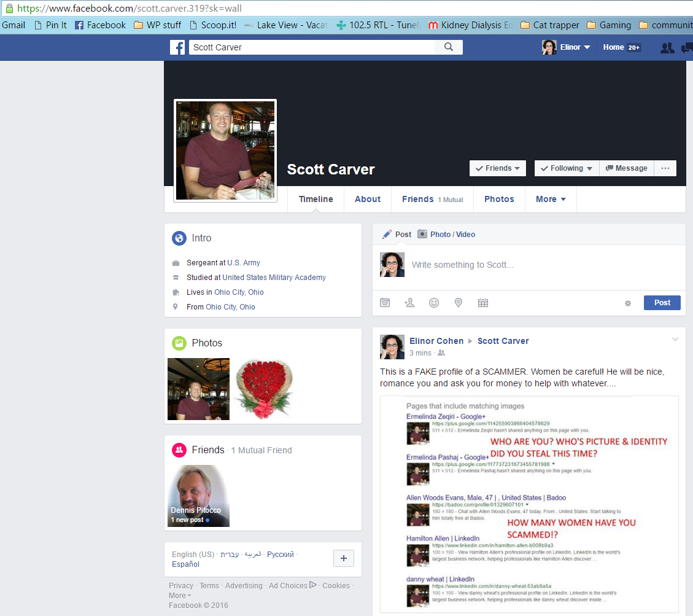This screenshot has height=616, width=693.
Task: Click the browser address bar URL
Action: tap(129, 9)
